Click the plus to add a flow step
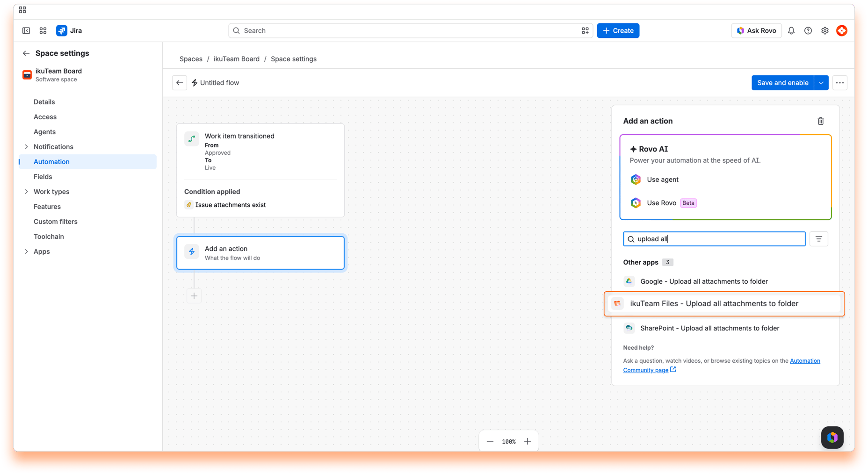 click(194, 296)
